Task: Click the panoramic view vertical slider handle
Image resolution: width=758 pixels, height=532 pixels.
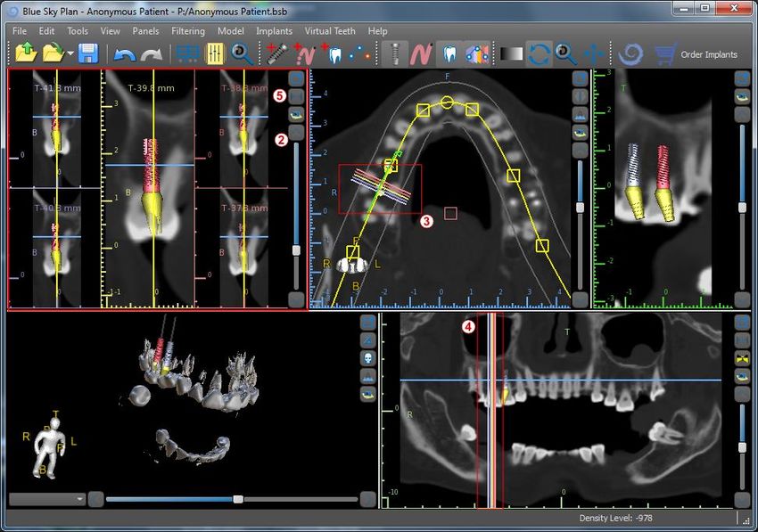Action: [742, 447]
